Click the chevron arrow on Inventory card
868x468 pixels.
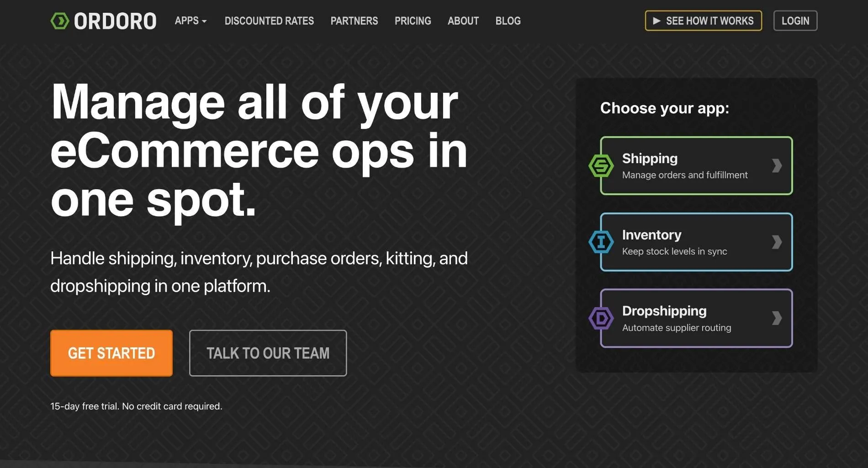[777, 242]
